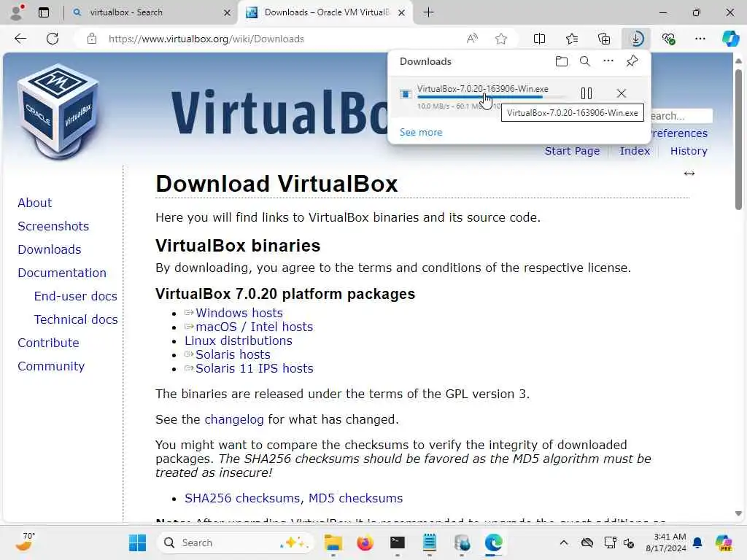Image resolution: width=747 pixels, height=560 pixels.
Task: Click the address bar URL
Action: click(x=206, y=39)
